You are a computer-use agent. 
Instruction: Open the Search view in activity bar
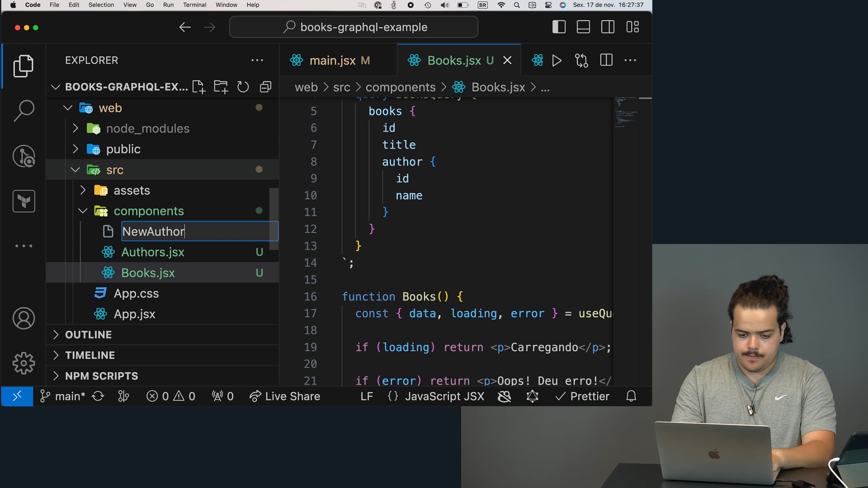[24, 111]
